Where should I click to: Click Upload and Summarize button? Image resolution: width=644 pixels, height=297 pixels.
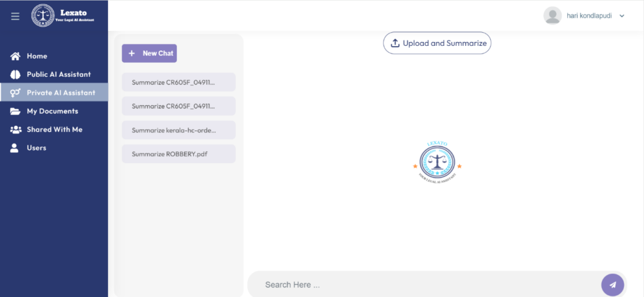pyautogui.click(x=437, y=43)
